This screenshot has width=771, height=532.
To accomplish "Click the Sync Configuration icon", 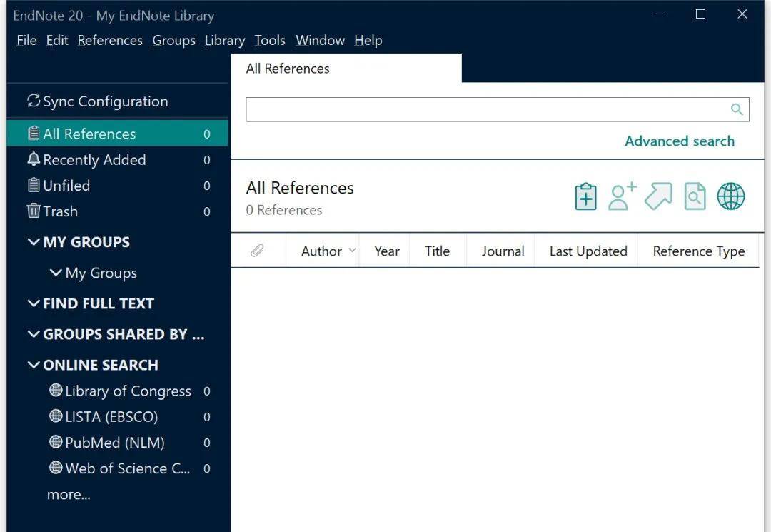I will [x=34, y=101].
